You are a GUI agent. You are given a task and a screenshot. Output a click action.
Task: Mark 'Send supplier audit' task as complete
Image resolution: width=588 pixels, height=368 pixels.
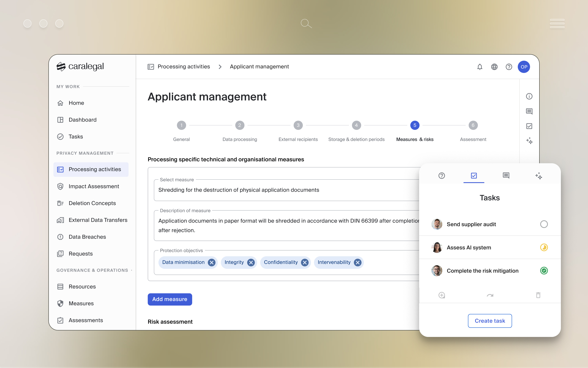(x=544, y=224)
